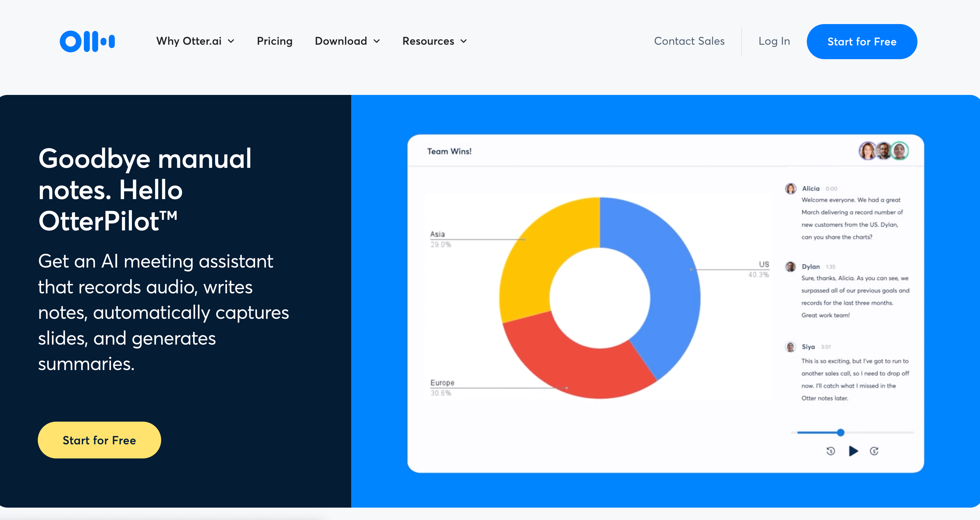Click the speaker name 'Siya'
Screen dimensions: 980x520
(x=808, y=347)
